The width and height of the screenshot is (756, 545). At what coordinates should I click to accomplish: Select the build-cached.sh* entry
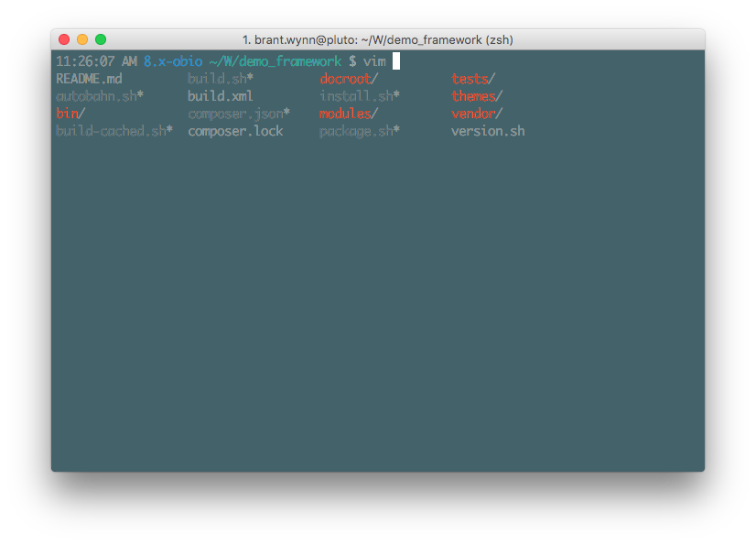coord(114,131)
